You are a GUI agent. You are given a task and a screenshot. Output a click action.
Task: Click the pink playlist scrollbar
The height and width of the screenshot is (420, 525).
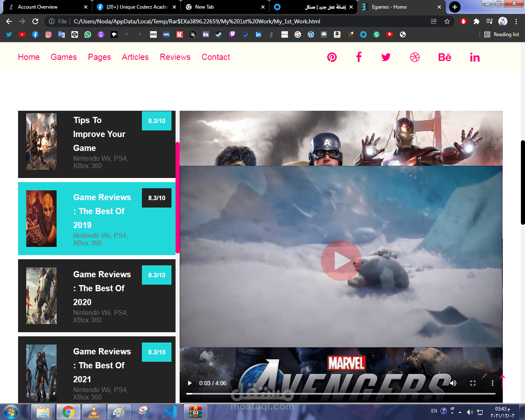(178, 198)
